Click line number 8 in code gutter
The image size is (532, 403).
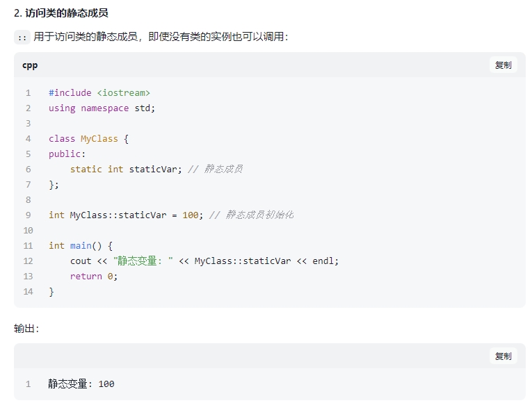28,200
